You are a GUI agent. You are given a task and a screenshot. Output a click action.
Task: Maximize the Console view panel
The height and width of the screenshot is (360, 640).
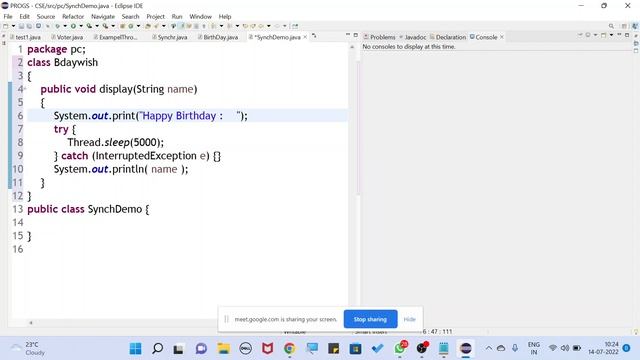[x=627, y=35]
